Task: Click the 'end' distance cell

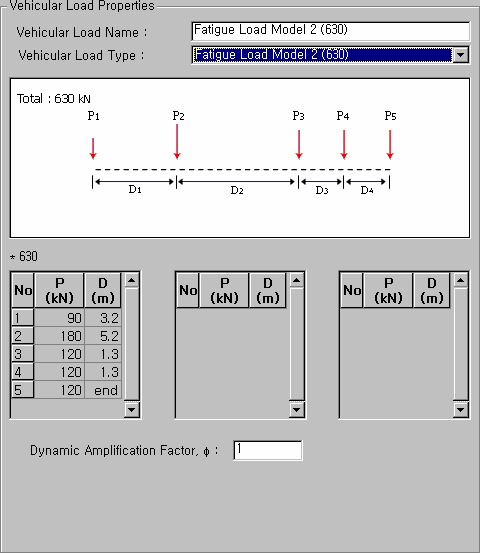Action: (x=103, y=390)
